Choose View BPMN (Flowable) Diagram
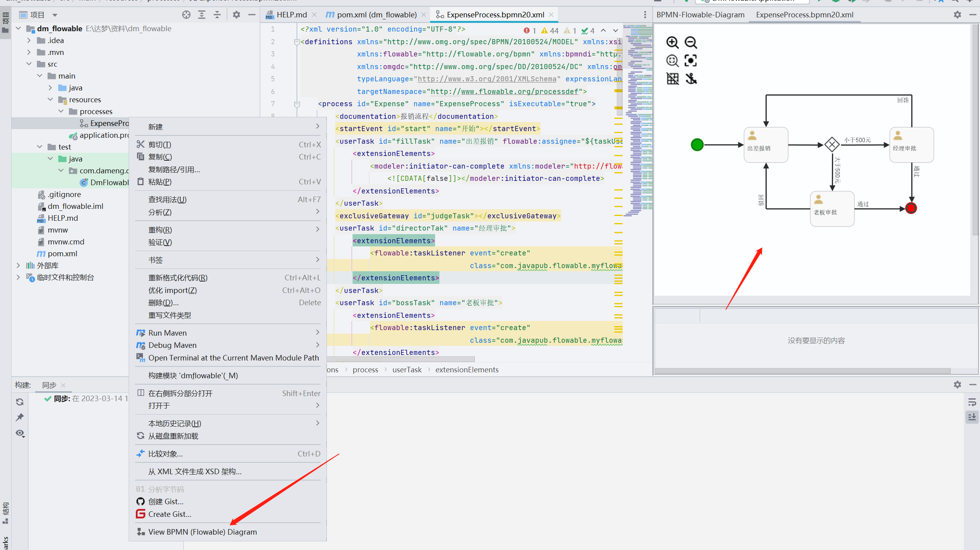Image resolution: width=980 pixels, height=550 pixels. pyautogui.click(x=228, y=532)
